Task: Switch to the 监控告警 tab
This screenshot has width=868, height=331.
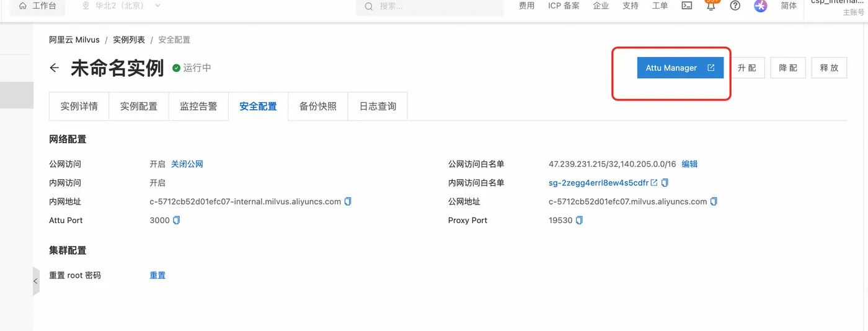Action: [x=198, y=106]
